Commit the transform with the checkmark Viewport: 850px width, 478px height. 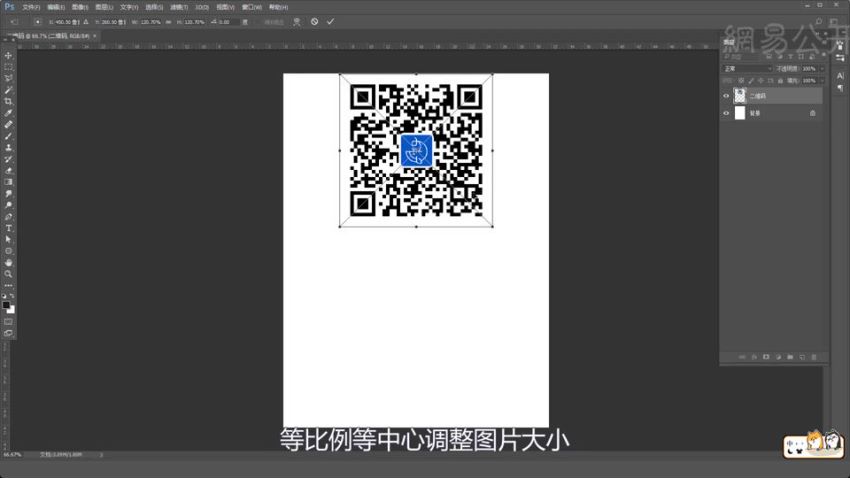coord(330,22)
